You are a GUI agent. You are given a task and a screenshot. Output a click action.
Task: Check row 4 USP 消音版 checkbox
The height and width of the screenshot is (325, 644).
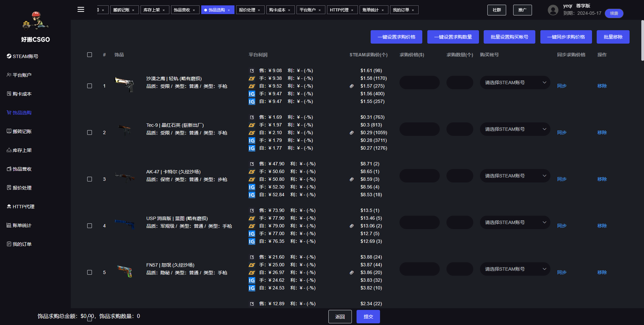coord(90,226)
